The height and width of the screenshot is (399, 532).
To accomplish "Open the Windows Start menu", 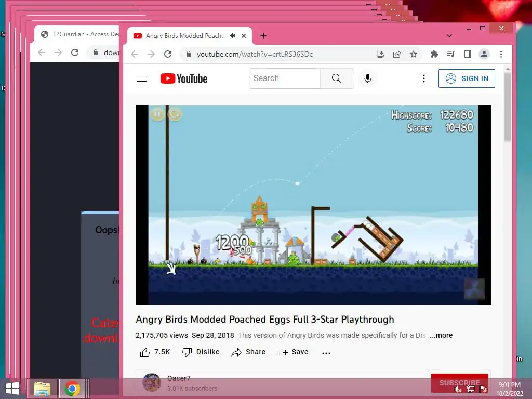I will coord(12,389).
